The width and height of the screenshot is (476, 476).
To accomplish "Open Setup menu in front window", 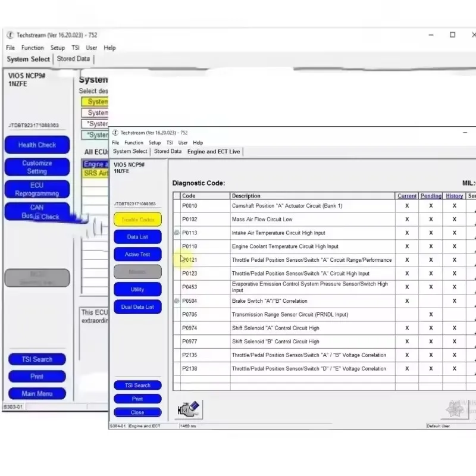I will (155, 143).
